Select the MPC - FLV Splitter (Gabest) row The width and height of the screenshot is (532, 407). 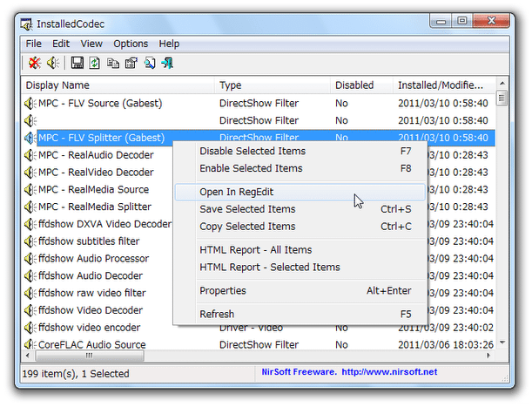tap(259, 138)
